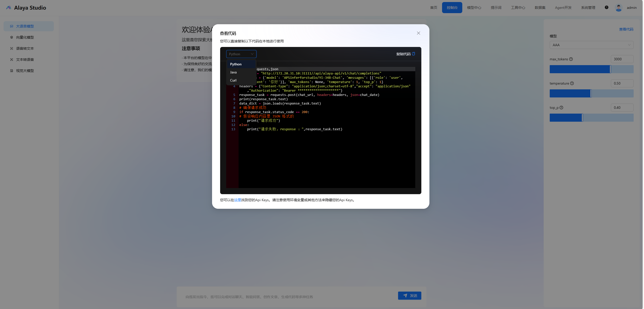
Task: Select Java from the language dropdown
Action: pos(233,72)
